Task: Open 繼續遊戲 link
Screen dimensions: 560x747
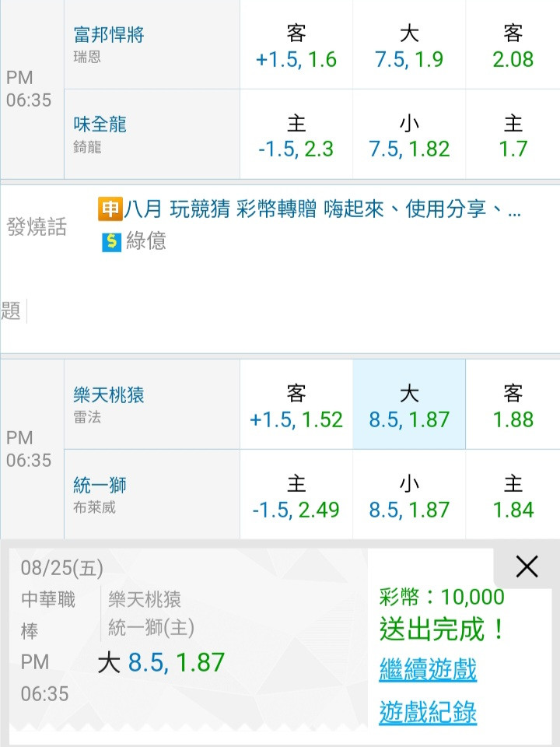Action: tap(428, 669)
